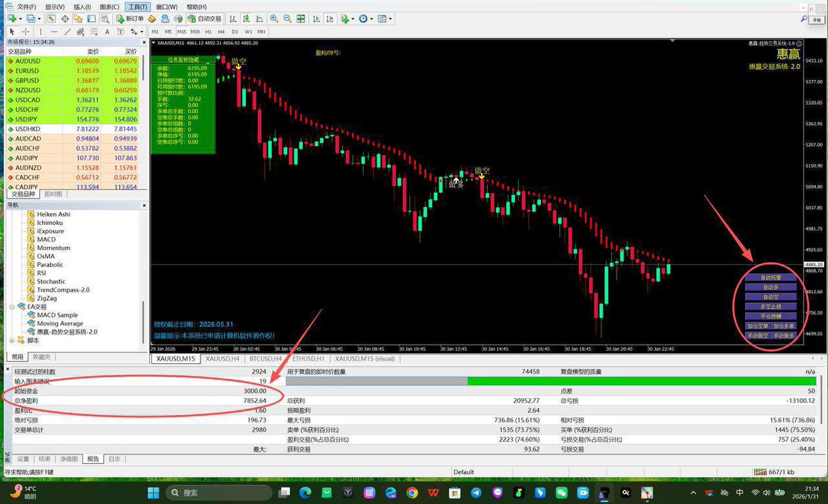This screenshot has width=828, height=504.
Task: Toggle the AutoTrading (自动交易) button
Action: (204, 19)
